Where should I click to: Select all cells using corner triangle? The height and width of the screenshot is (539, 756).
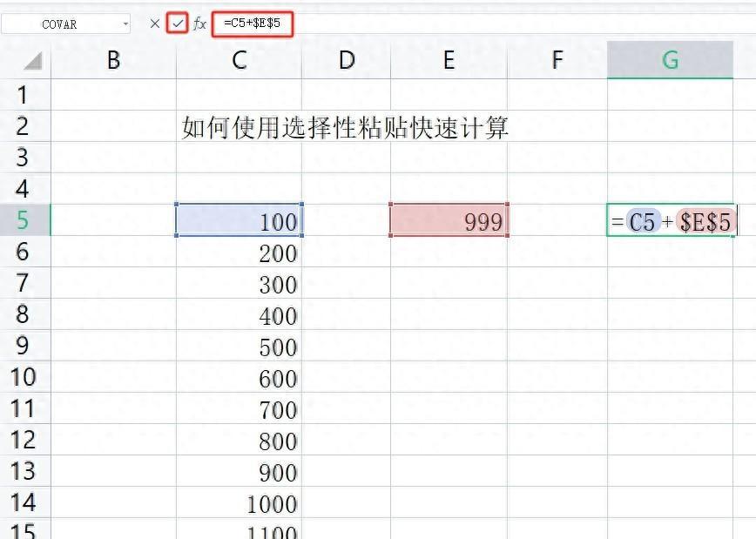(x=33, y=61)
